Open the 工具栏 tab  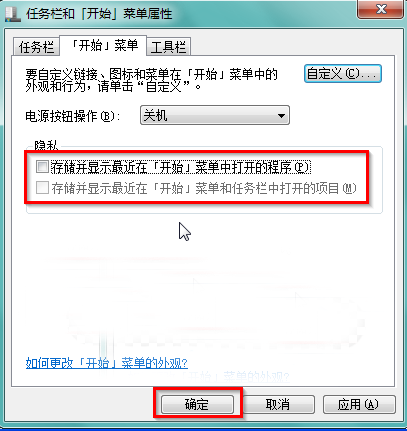[x=168, y=47]
